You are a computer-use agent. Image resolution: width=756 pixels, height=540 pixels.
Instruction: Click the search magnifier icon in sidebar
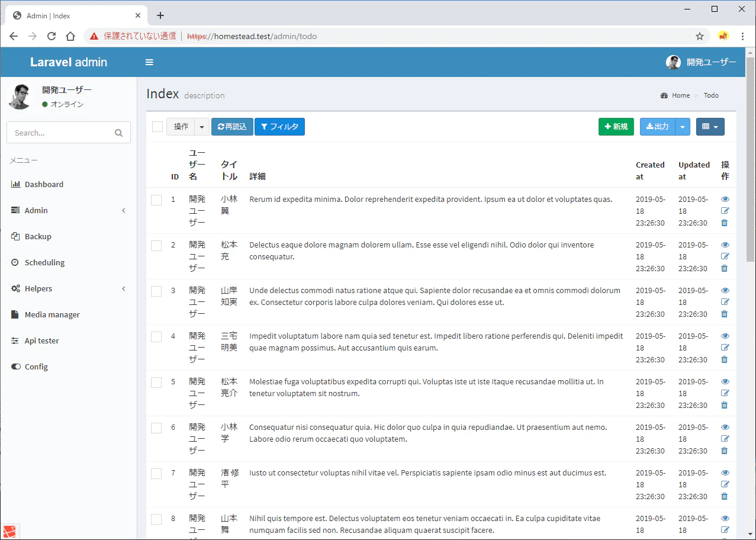119,133
